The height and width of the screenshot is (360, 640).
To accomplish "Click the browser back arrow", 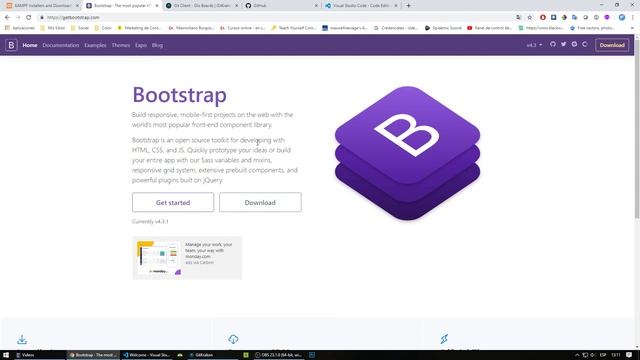I will point(7,18).
